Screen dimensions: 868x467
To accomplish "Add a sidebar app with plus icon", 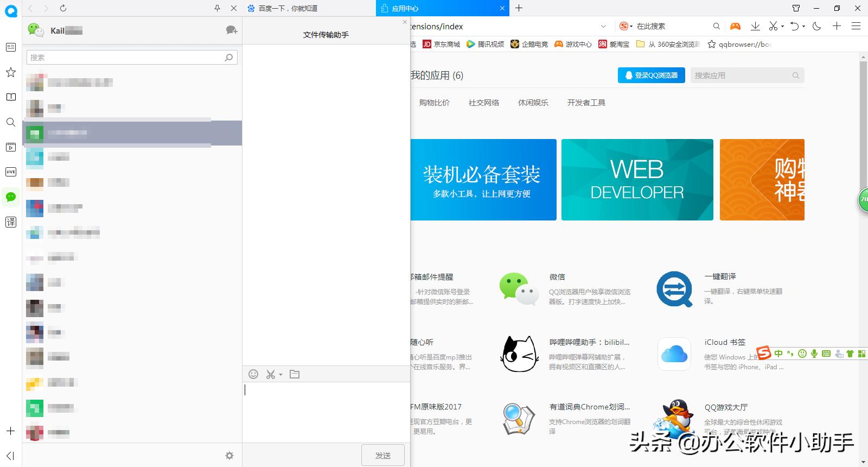I will click(x=11, y=431).
